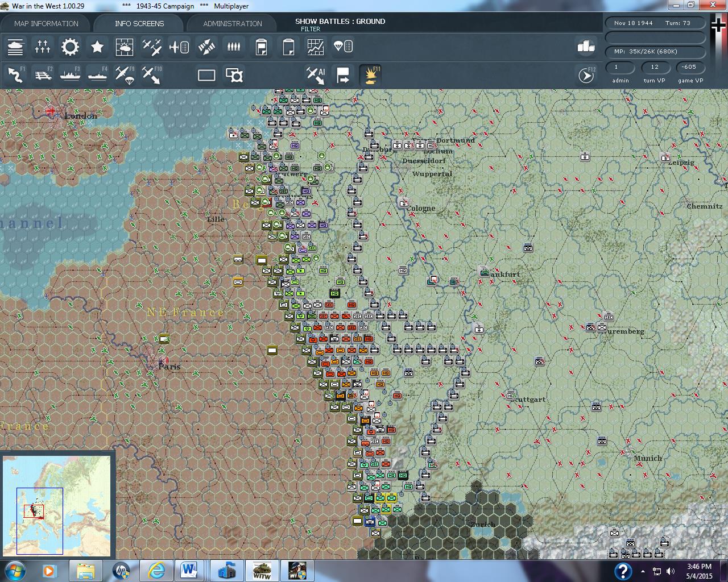
Task: Click the Lille city label on map
Action: tap(216, 219)
